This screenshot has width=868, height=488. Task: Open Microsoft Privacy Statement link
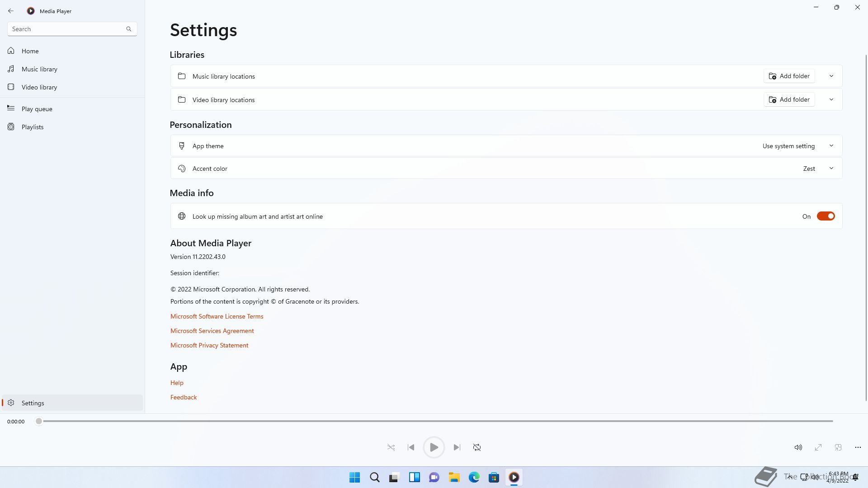[x=209, y=345]
